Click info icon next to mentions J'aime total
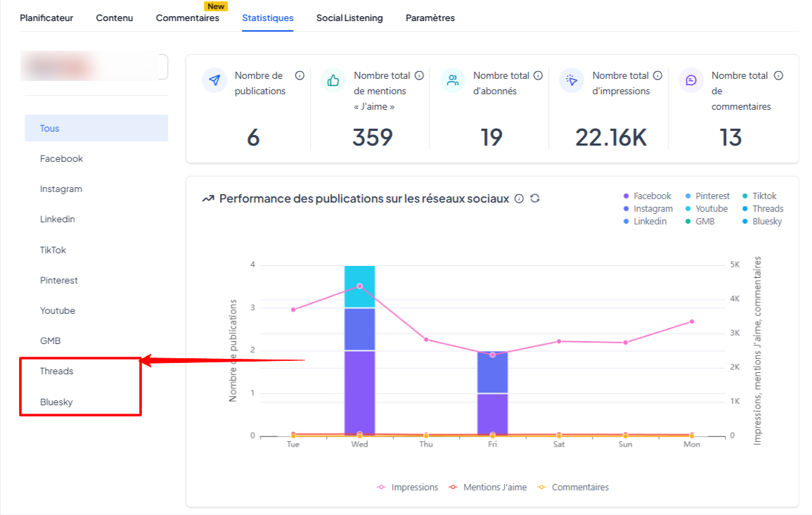 tap(420, 76)
